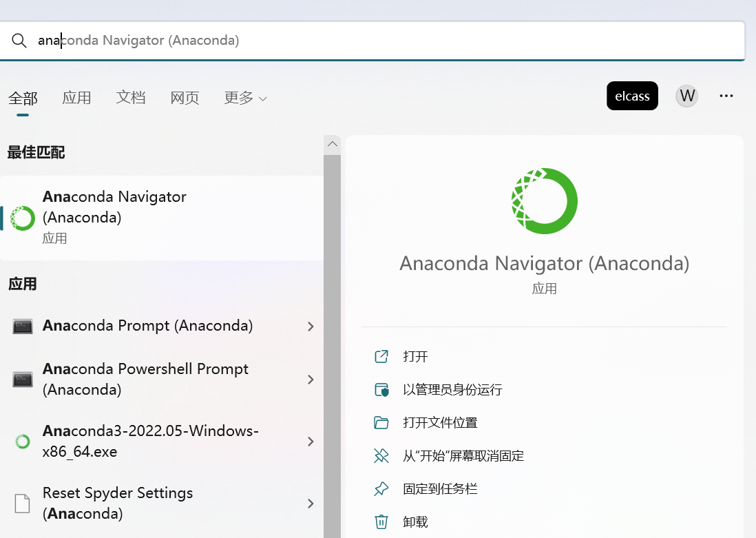The height and width of the screenshot is (538, 756).
Task: Click the results list scrollbar track
Action: tap(332, 346)
